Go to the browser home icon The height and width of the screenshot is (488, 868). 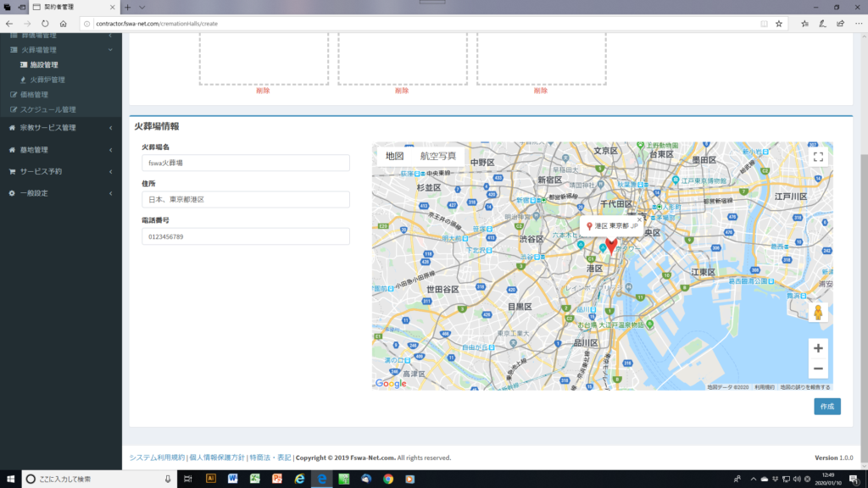63,24
